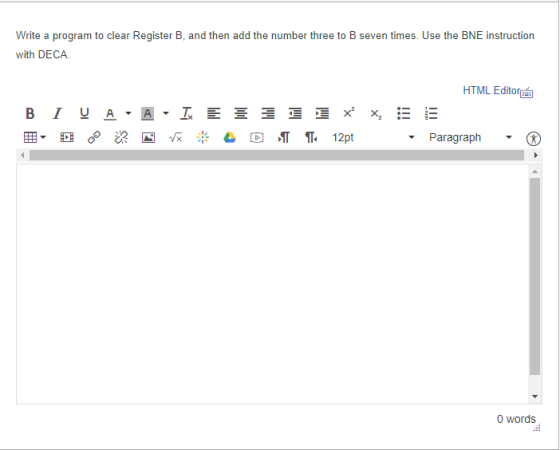This screenshot has height=450, width=560.
Task: Open the accessibility checker
Action: (x=534, y=138)
